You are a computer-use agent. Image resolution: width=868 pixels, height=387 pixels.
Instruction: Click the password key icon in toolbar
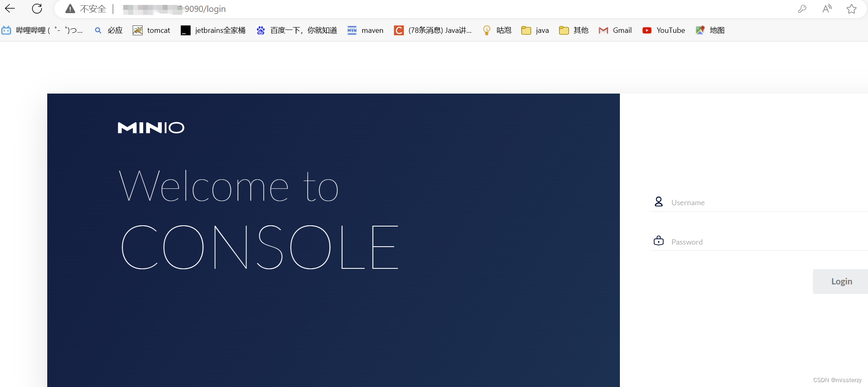[802, 9]
